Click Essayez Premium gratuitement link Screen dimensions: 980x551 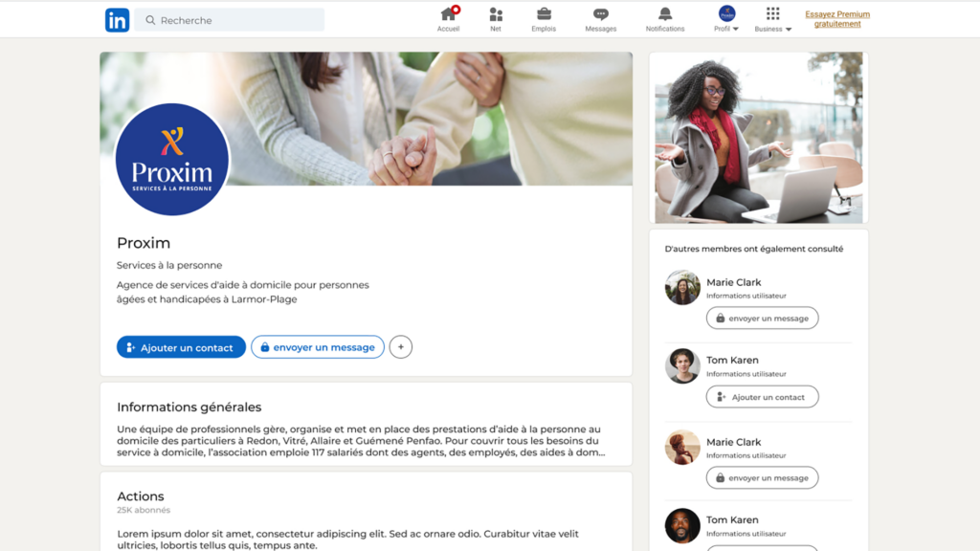click(837, 19)
